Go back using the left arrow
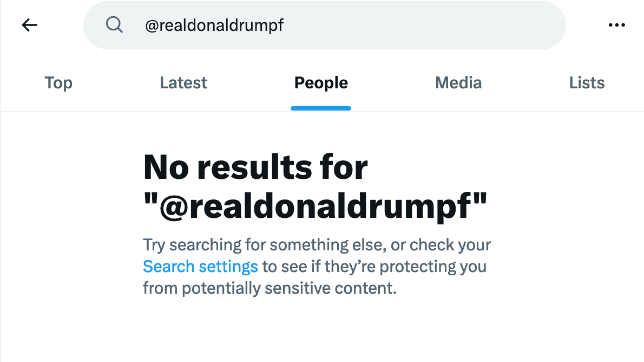 click(30, 25)
